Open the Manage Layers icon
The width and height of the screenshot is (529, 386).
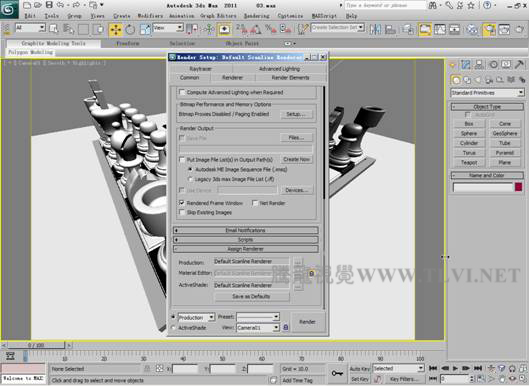click(x=408, y=29)
